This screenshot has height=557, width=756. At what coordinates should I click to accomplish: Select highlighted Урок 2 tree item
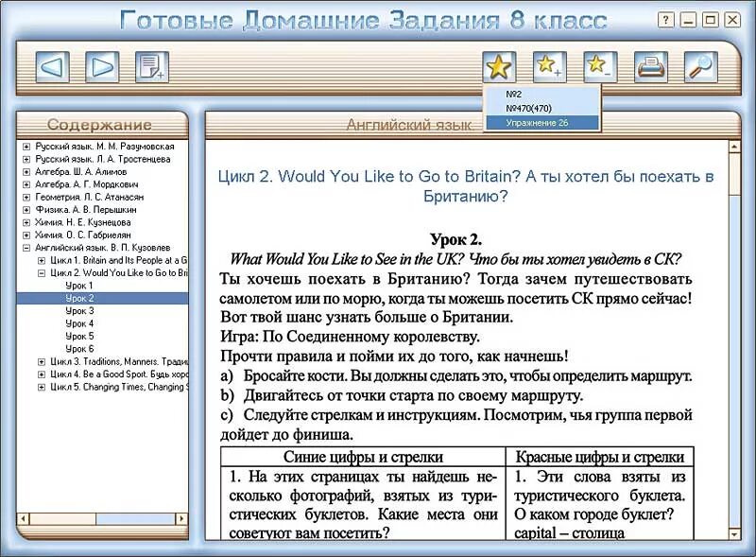pos(102,298)
